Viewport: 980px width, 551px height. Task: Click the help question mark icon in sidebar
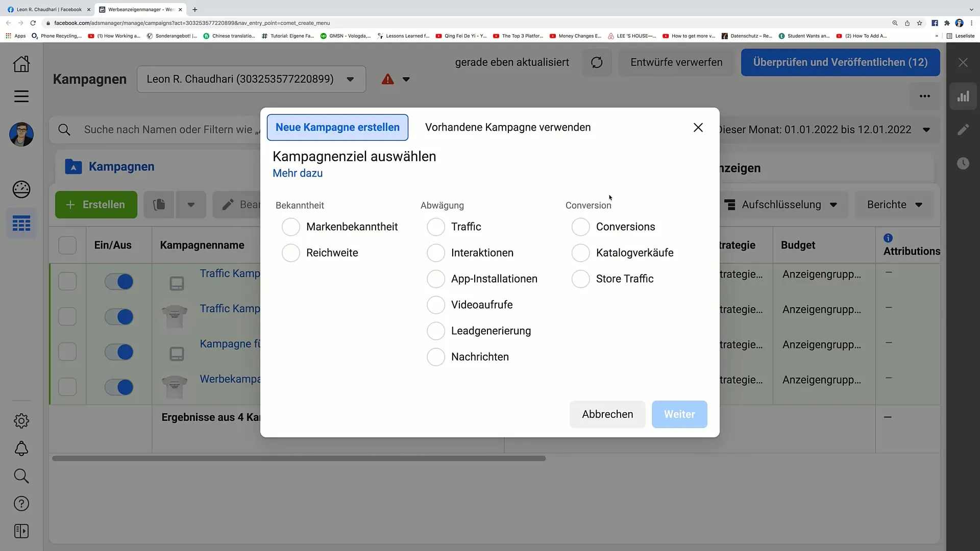tap(21, 503)
